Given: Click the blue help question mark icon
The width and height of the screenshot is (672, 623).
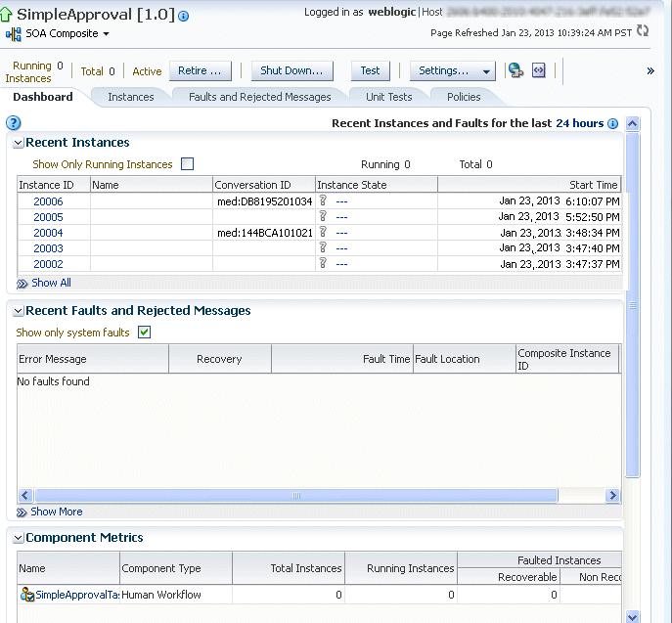Looking at the screenshot, I should point(14,123).
